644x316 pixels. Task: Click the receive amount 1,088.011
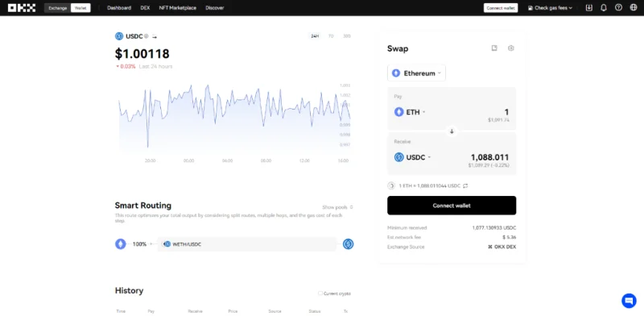tap(489, 157)
